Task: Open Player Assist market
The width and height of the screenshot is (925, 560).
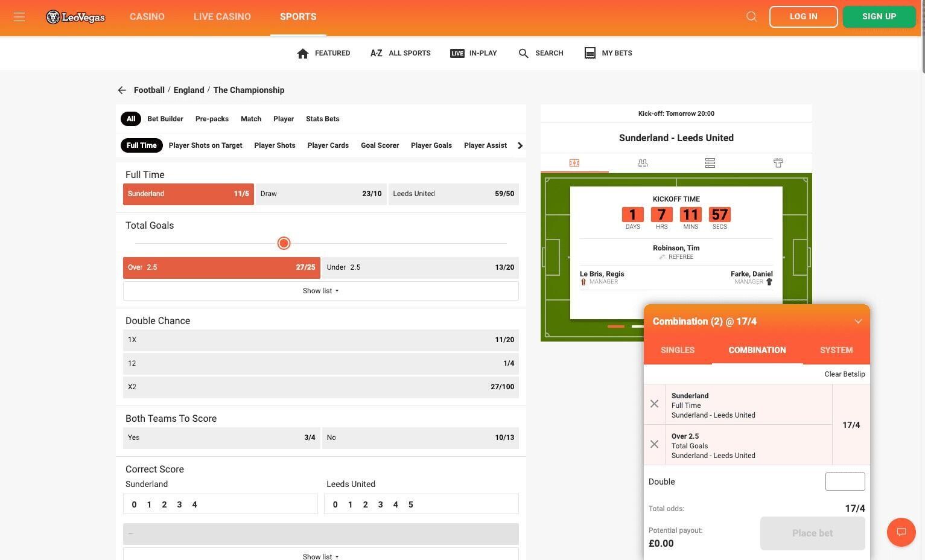Action: pos(485,145)
